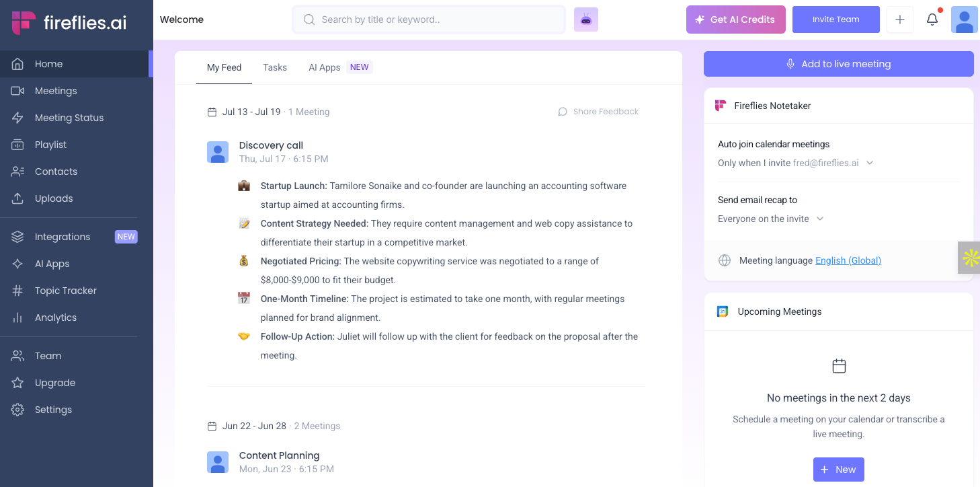Click the Startup Launch summary text

[444, 195]
